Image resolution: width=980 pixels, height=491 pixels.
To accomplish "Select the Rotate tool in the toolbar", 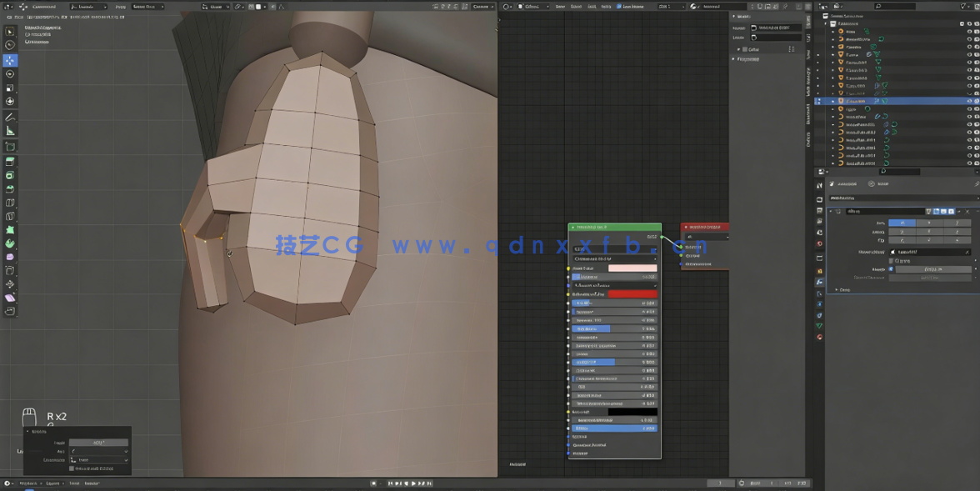I will [x=10, y=74].
